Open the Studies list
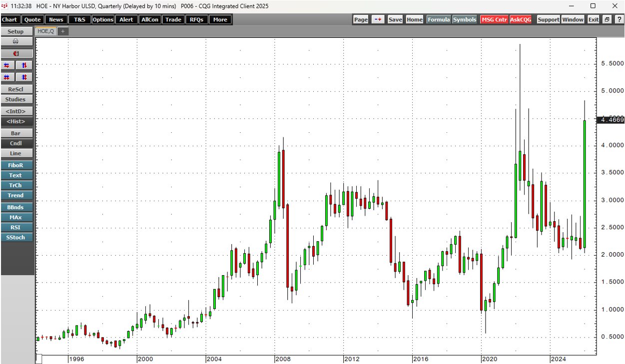The width and height of the screenshot is (625, 364). coord(15,99)
